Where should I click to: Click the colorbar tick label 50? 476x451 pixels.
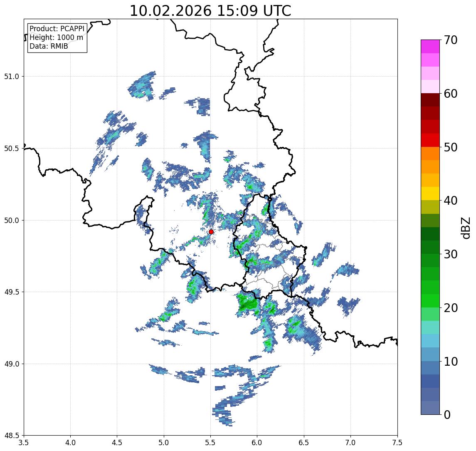(x=451, y=147)
